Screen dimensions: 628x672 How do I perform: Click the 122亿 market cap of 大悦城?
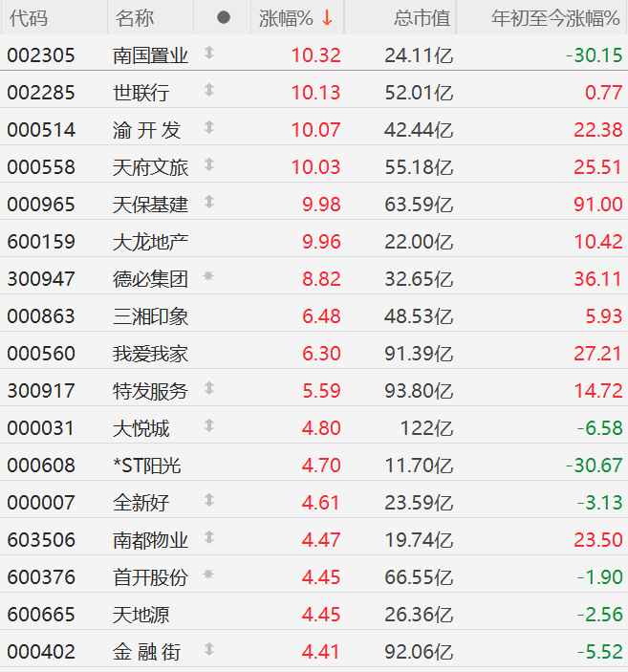point(432,428)
